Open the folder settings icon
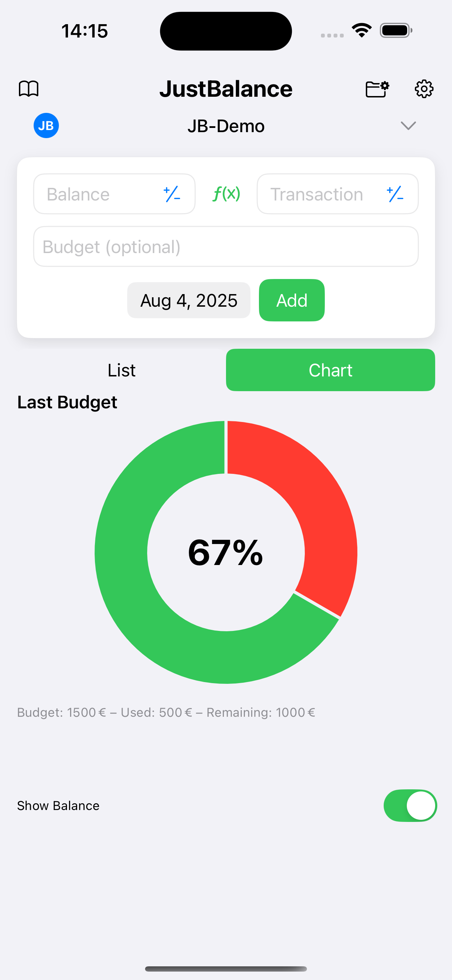The image size is (452, 980). (x=377, y=89)
